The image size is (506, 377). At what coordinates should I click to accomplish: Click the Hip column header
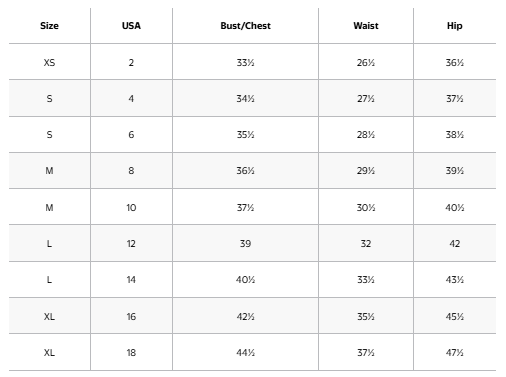click(455, 26)
